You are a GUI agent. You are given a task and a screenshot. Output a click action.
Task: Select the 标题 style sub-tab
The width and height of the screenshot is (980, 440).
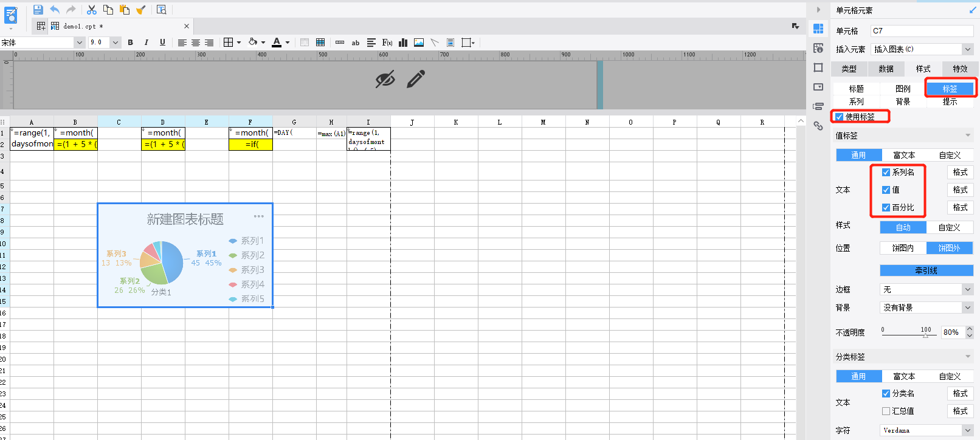(x=857, y=89)
